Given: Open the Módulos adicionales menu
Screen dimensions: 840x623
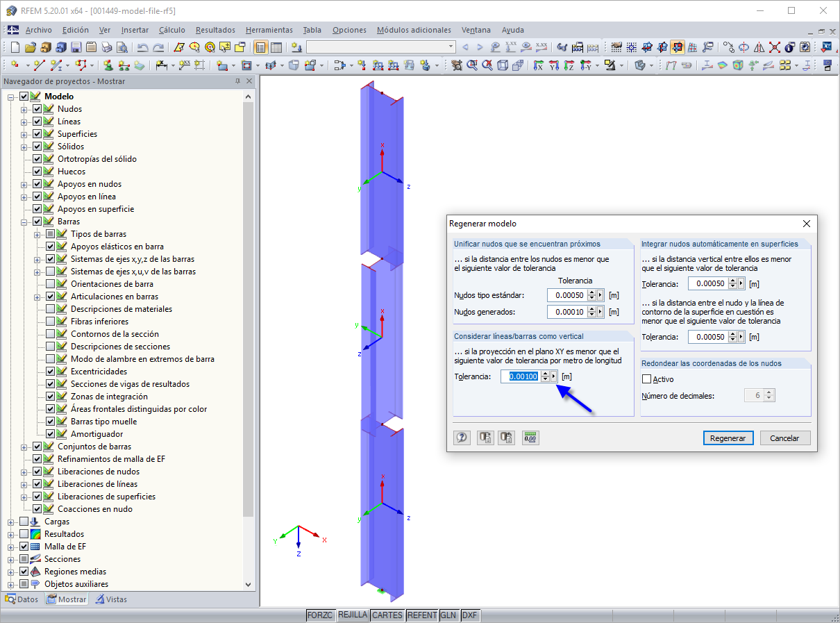Looking at the screenshot, I should pyautogui.click(x=414, y=30).
